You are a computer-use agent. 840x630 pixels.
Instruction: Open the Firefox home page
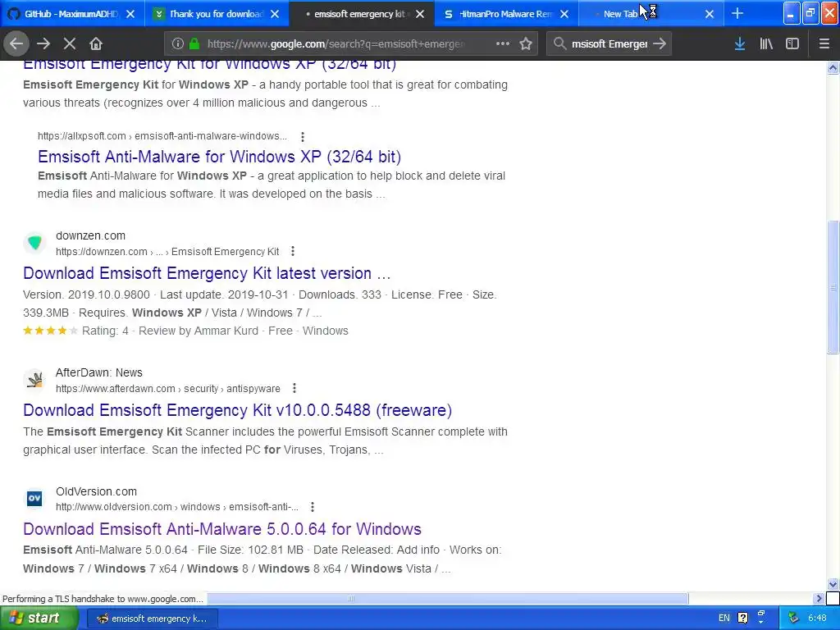coord(95,43)
